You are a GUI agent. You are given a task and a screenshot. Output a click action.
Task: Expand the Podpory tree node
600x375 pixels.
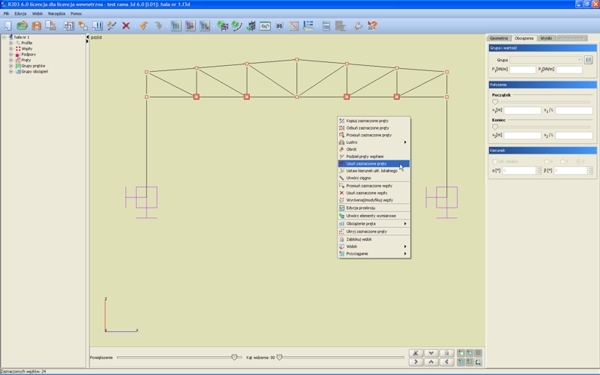11,54
